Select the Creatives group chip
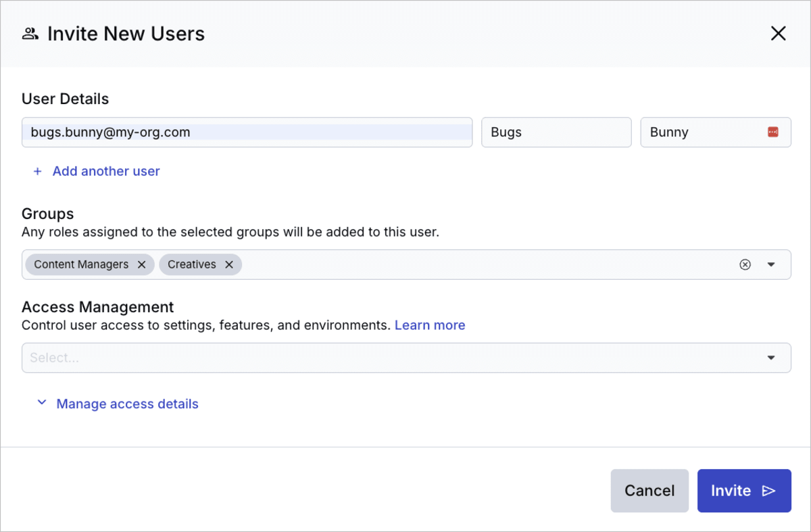811x532 pixels. [x=193, y=264]
